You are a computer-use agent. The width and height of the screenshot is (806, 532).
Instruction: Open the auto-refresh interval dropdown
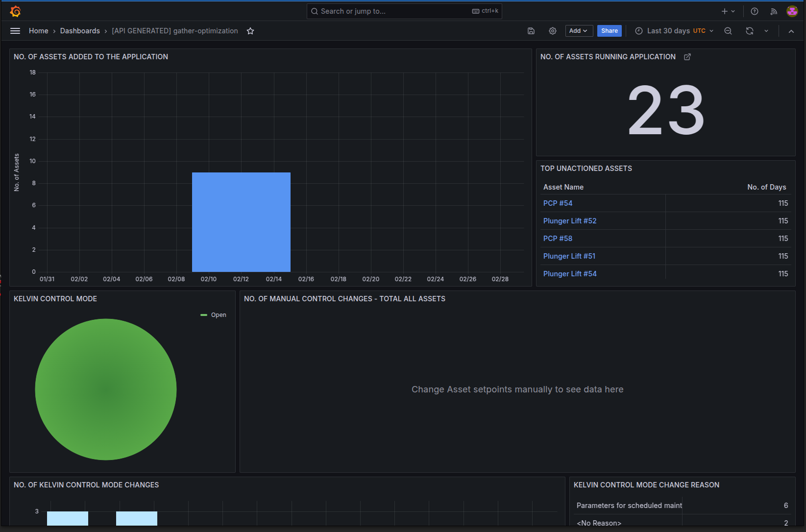coord(766,30)
